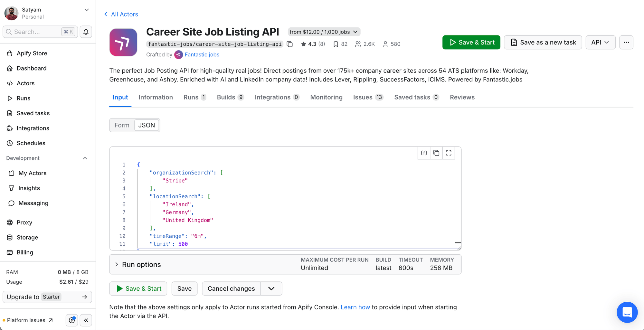Click the Career Site Job Listing actor logo

tap(123, 42)
